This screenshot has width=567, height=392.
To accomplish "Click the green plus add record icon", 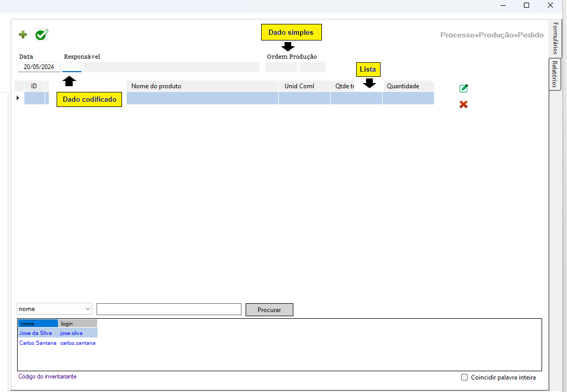I will (x=23, y=35).
